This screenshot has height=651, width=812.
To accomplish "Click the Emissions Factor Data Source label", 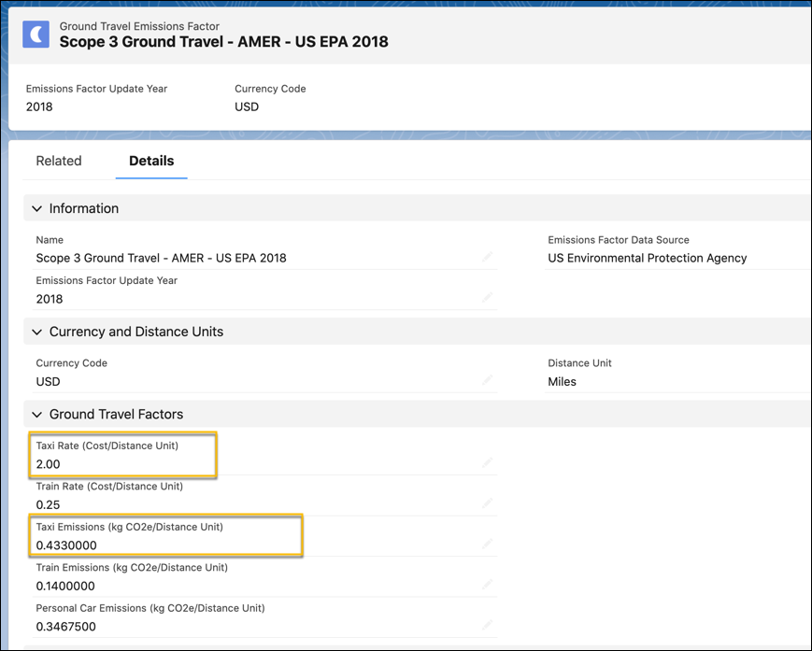I will pos(619,240).
